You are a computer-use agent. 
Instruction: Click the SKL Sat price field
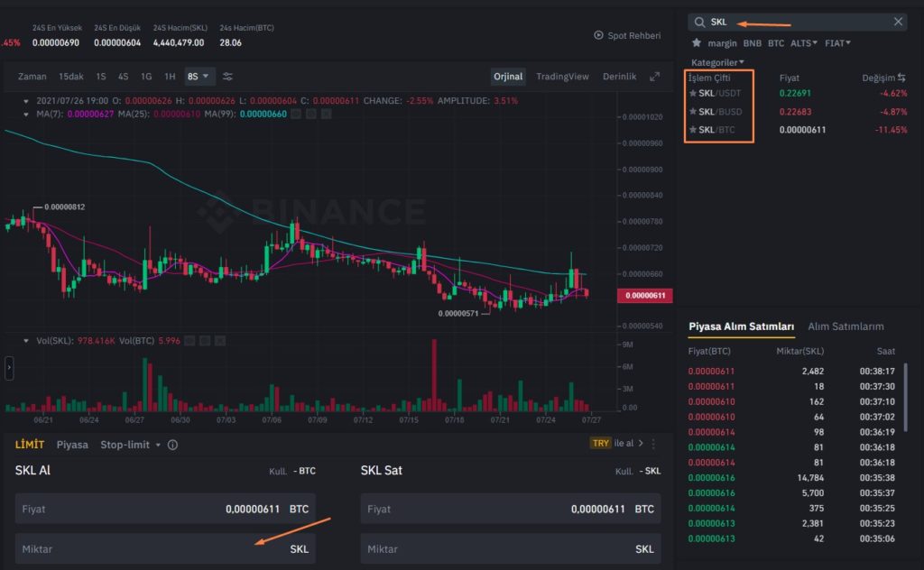(x=511, y=509)
